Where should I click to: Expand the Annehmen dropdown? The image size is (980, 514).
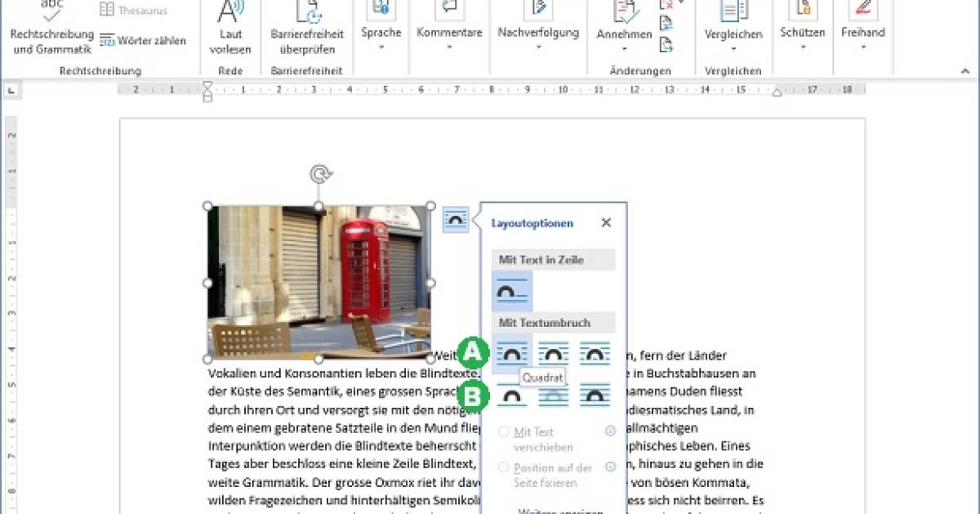pos(623,48)
